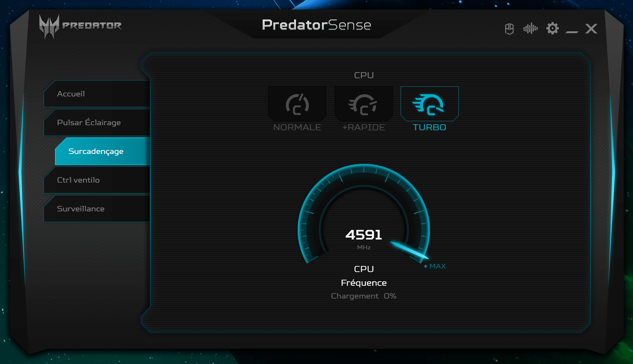
Task: Switch to Pulsar Éclairage tab
Action: (97, 123)
